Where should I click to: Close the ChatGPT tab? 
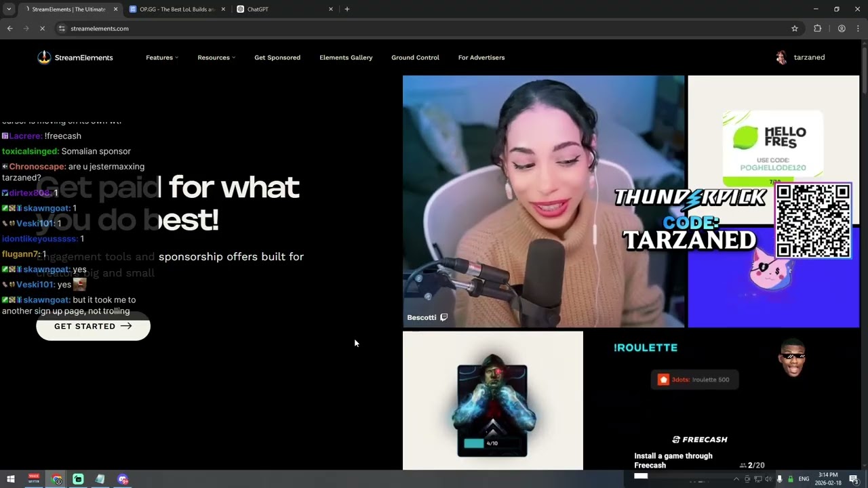pyautogui.click(x=331, y=9)
